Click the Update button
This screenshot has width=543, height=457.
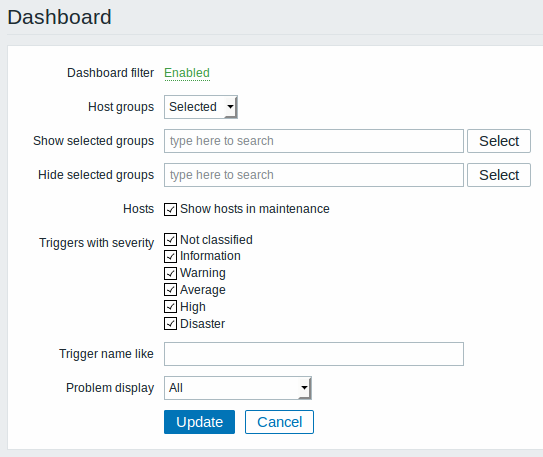click(199, 422)
